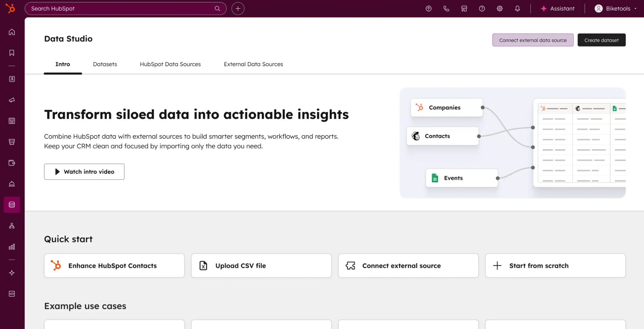The height and width of the screenshot is (329, 644).
Task: Switch to the Intro tab
Action: [x=63, y=64]
